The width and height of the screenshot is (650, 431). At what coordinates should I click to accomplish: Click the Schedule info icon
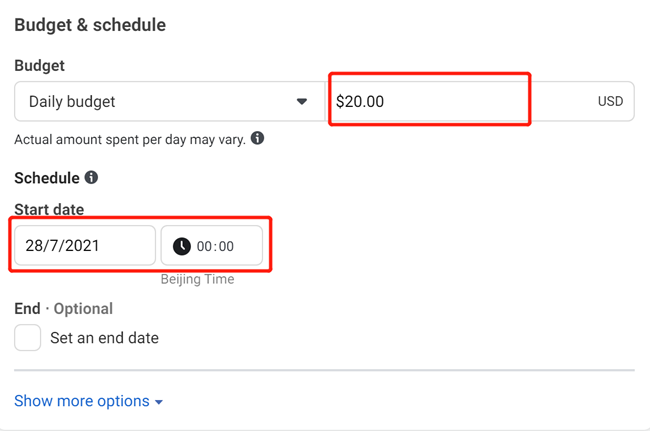(x=91, y=177)
